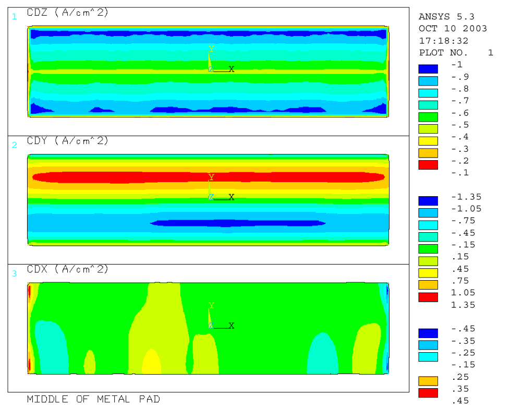Click the PLOT NO. 1 label
510x420 pixels.
[x=456, y=53]
